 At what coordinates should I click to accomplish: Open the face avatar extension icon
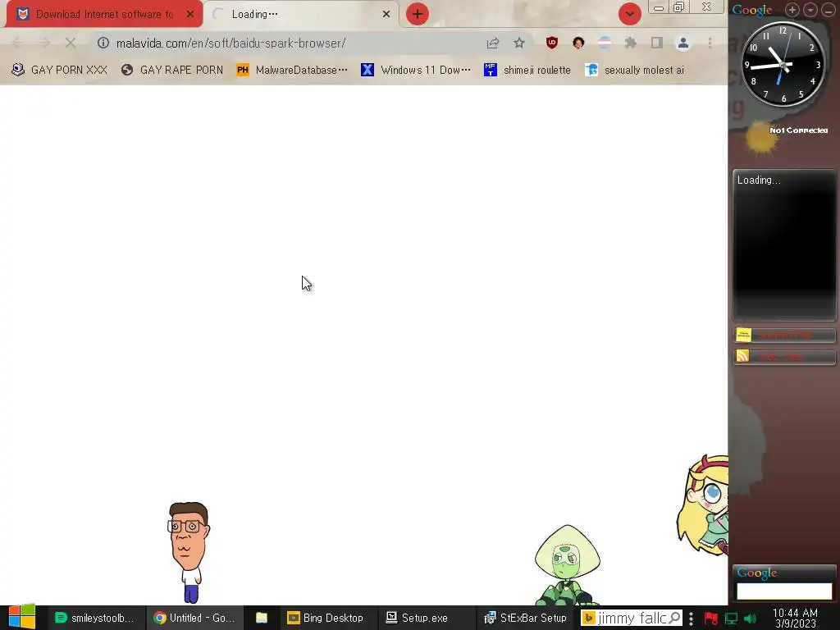578,43
